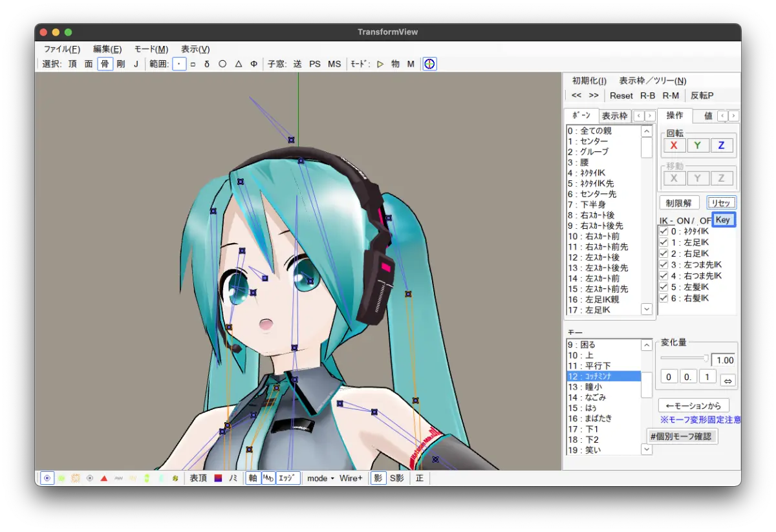Open the mode dropdown in bottom bar
776x532 pixels.
pyautogui.click(x=320, y=478)
